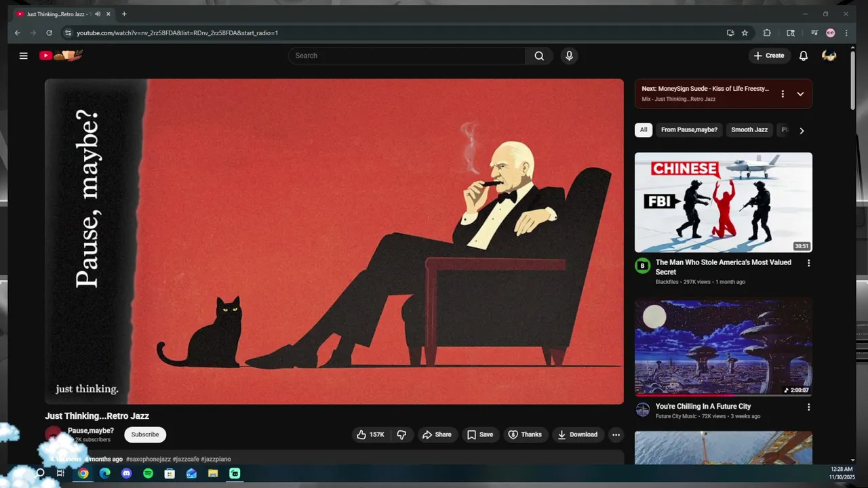Open Chrome extensions puzzle icon
The image size is (868, 488).
[x=767, y=33]
